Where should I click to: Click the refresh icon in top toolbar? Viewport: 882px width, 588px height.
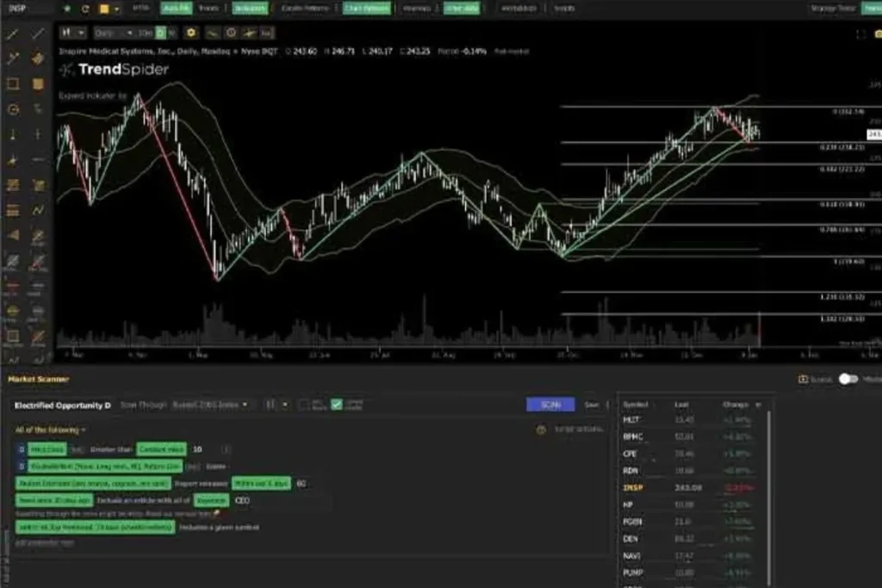(85, 9)
